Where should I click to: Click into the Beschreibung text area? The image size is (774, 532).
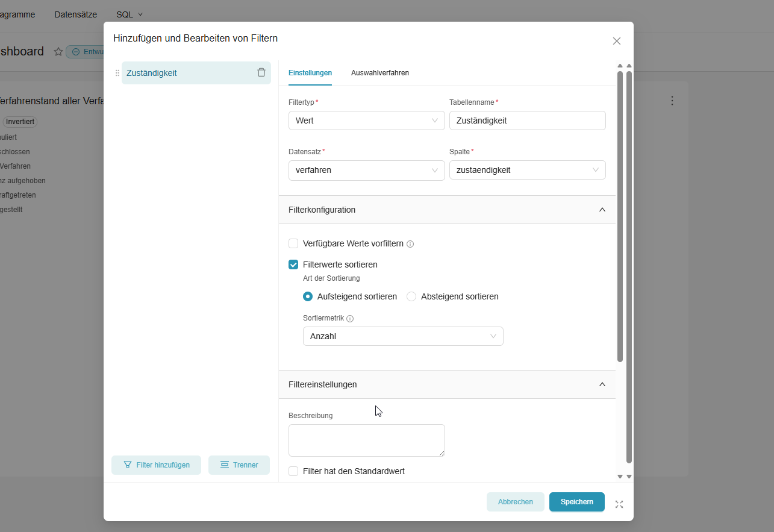366,440
